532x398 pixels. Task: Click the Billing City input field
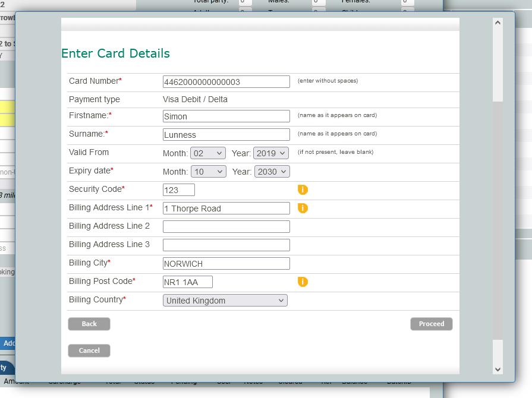click(226, 264)
